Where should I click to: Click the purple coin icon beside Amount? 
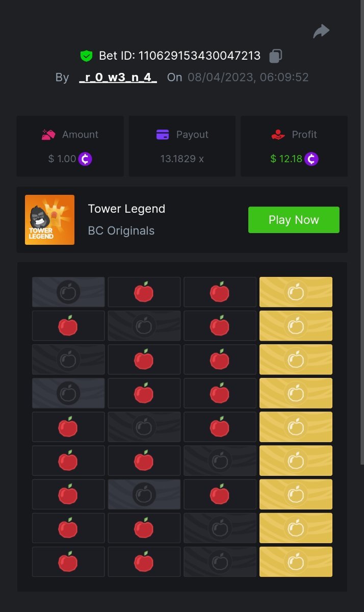[85, 159]
